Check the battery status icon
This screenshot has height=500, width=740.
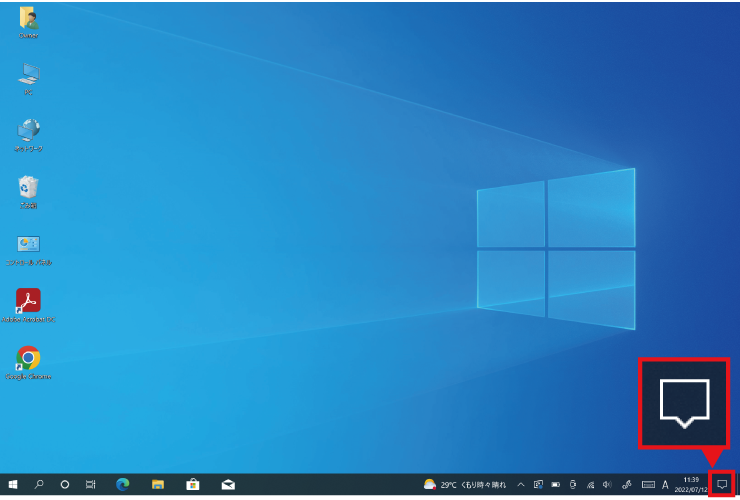coord(555,484)
